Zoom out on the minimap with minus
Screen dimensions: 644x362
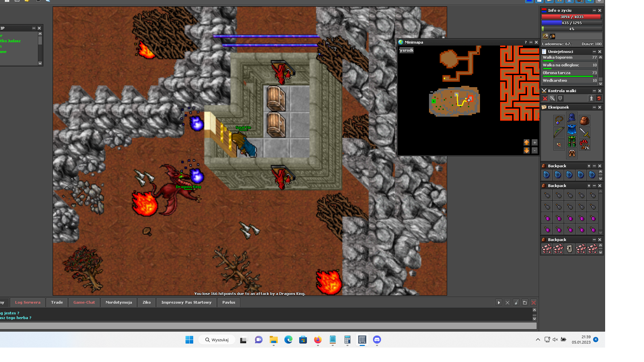click(535, 150)
